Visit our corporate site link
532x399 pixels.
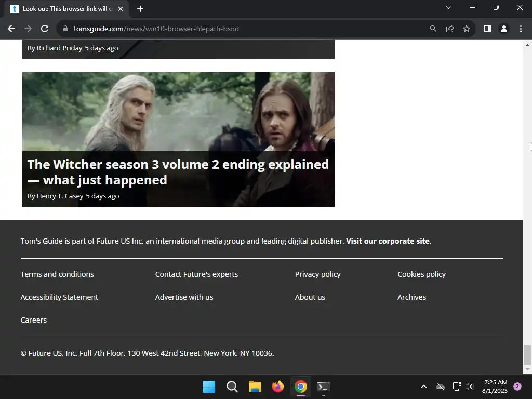pos(388,241)
